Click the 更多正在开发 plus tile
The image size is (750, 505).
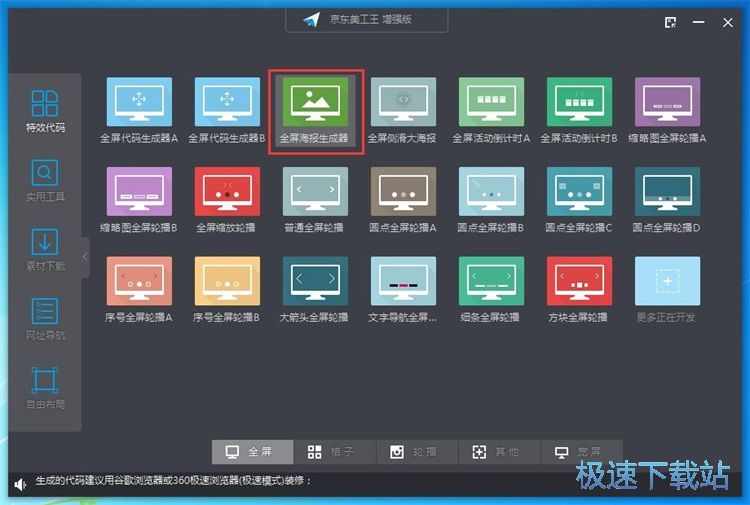(x=667, y=281)
